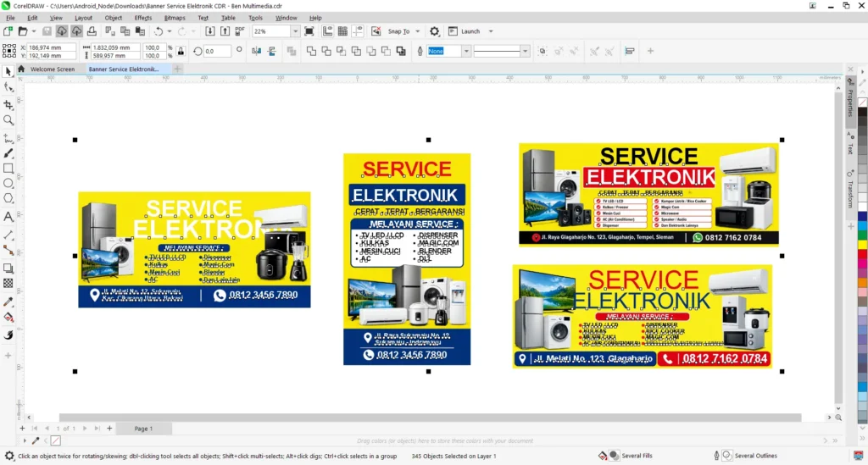Add a new document tab with plus
The width and height of the screenshot is (868, 465).
[177, 69]
